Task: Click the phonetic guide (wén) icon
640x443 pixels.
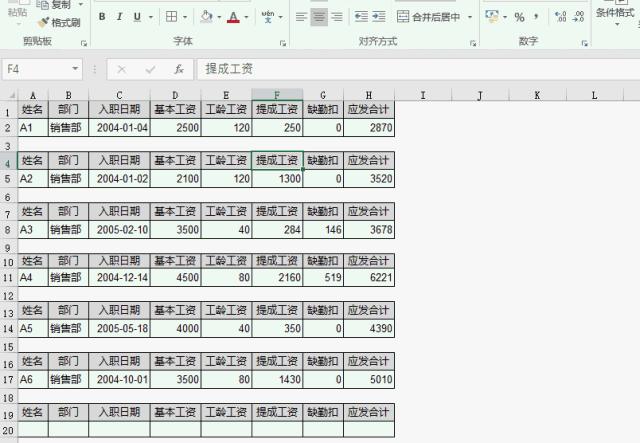Action: tap(267, 17)
